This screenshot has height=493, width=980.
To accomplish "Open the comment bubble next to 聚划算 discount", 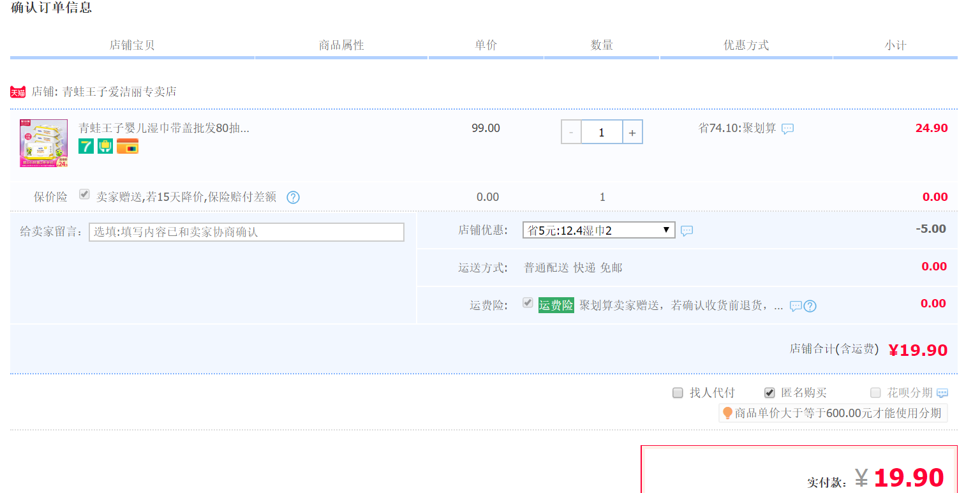I will [788, 129].
